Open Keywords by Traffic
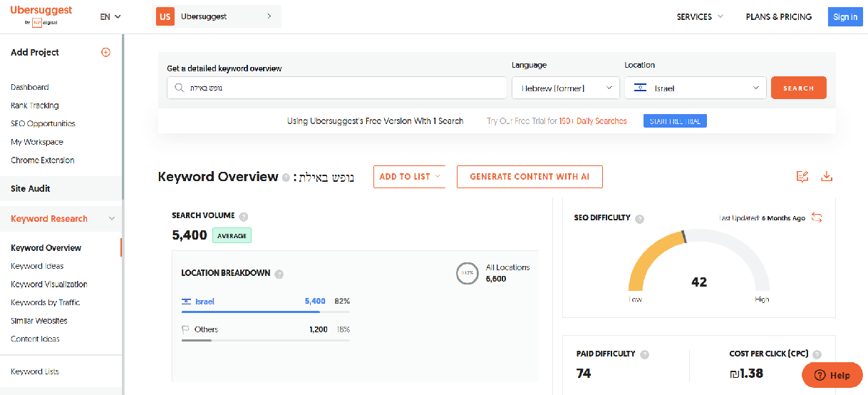Viewport: 868px width, 395px height. click(46, 302)
